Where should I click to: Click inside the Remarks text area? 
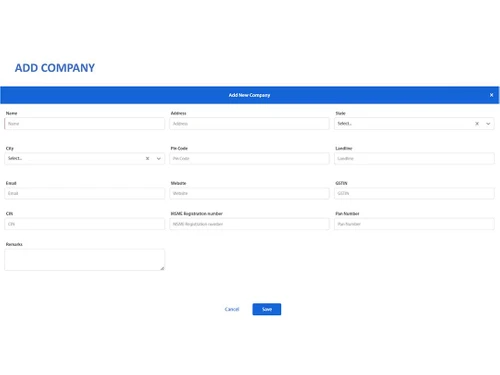(84, 260)
